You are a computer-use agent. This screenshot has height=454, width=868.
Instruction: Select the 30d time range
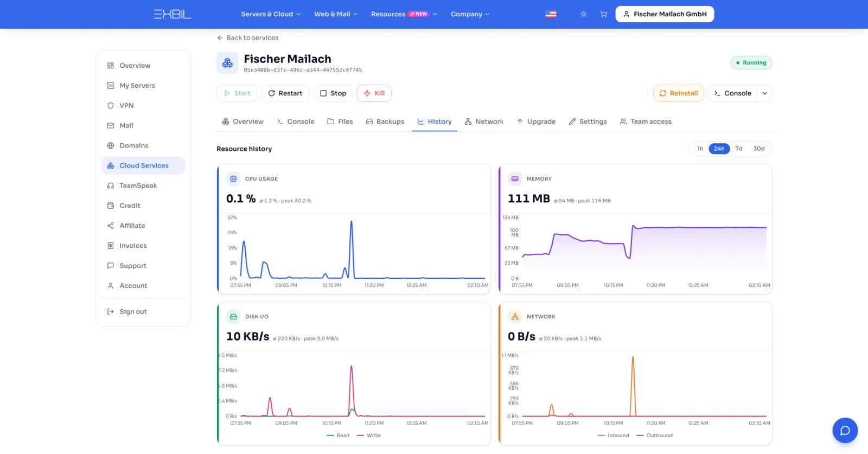click(759, 149)
